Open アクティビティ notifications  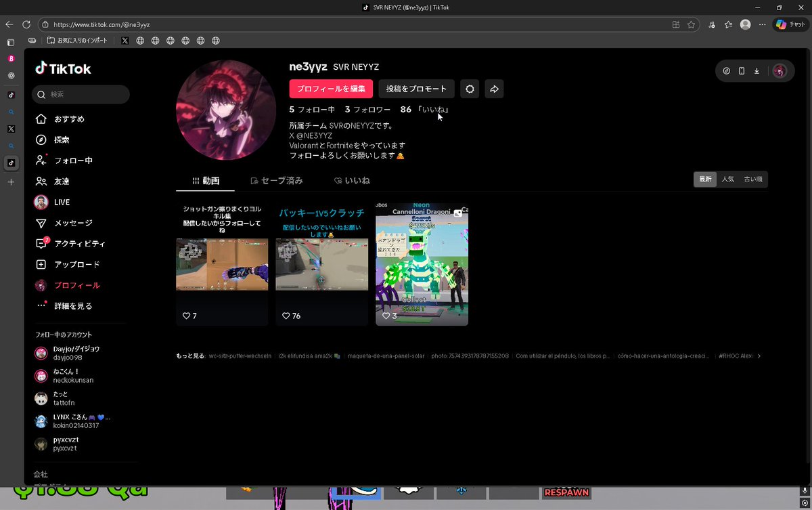pos(70,244)
